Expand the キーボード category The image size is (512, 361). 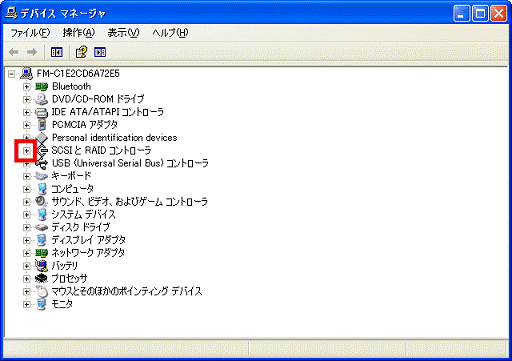[x=27, y=176]
